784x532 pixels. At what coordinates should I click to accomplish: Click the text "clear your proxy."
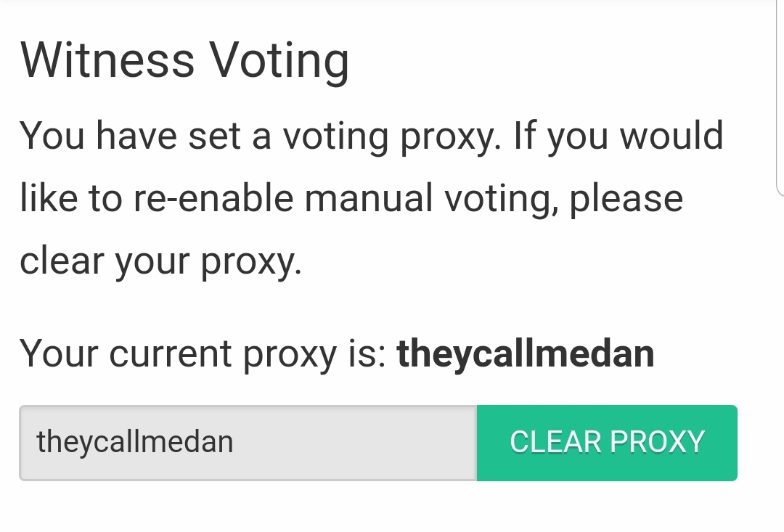tap(160, 261)
